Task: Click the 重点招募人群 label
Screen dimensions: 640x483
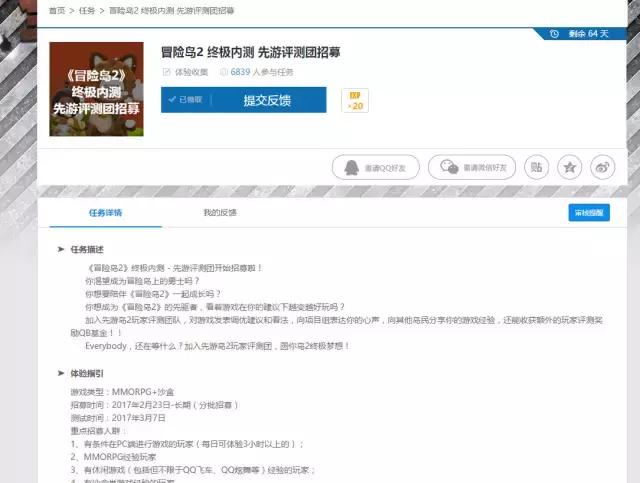Action: [98, 431]
